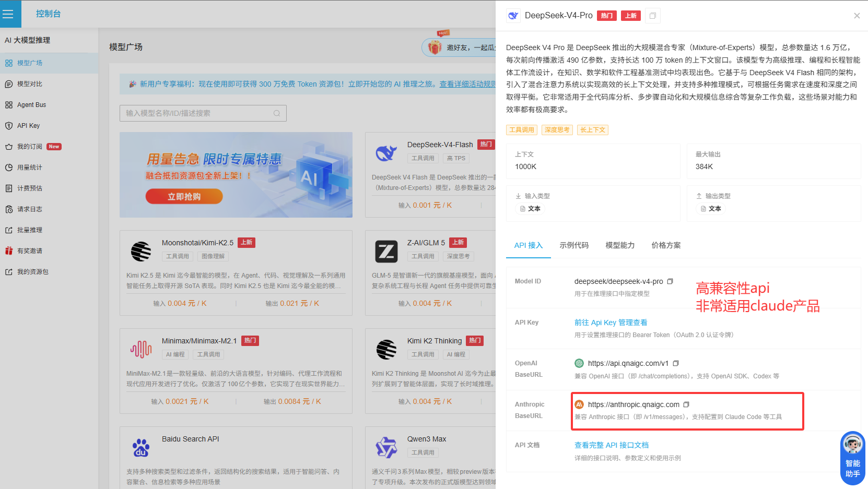Viewport: 868px width, 489px height.
Task: Open the API Key shield icon in sidebar
Action: (9, 126)
